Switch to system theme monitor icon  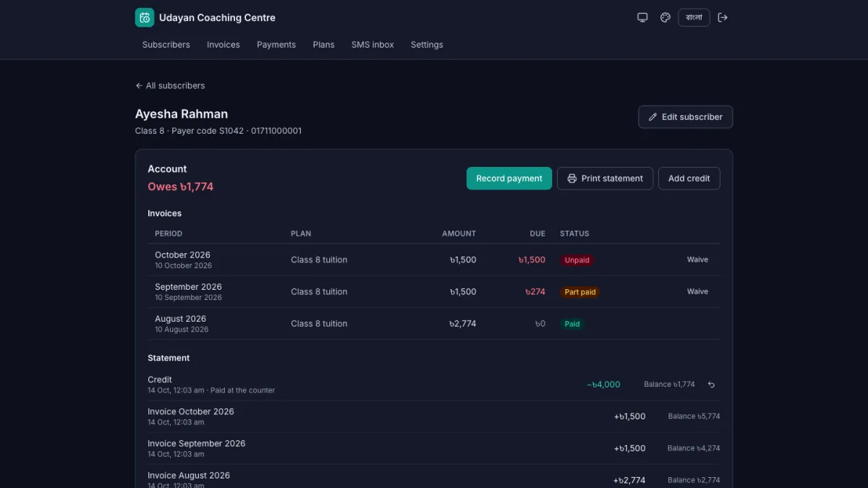point(642,17)
